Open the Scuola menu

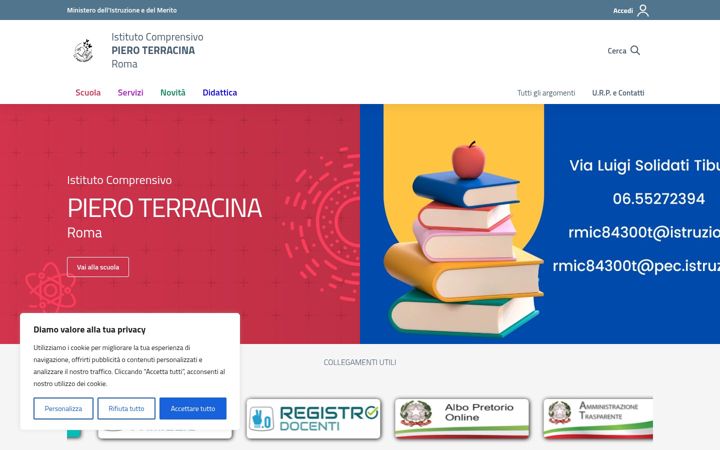(x=88, y=92)
